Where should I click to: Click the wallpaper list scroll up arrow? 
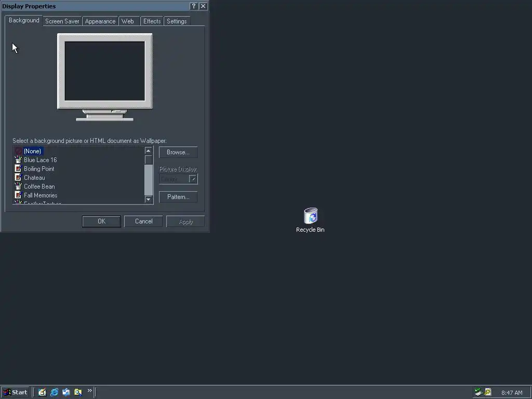[x=148, y=151]
